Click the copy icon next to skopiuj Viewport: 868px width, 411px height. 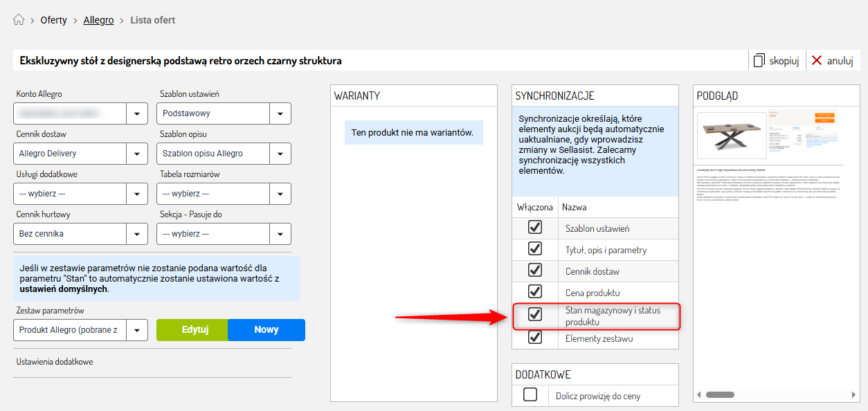tap(759, 61)
